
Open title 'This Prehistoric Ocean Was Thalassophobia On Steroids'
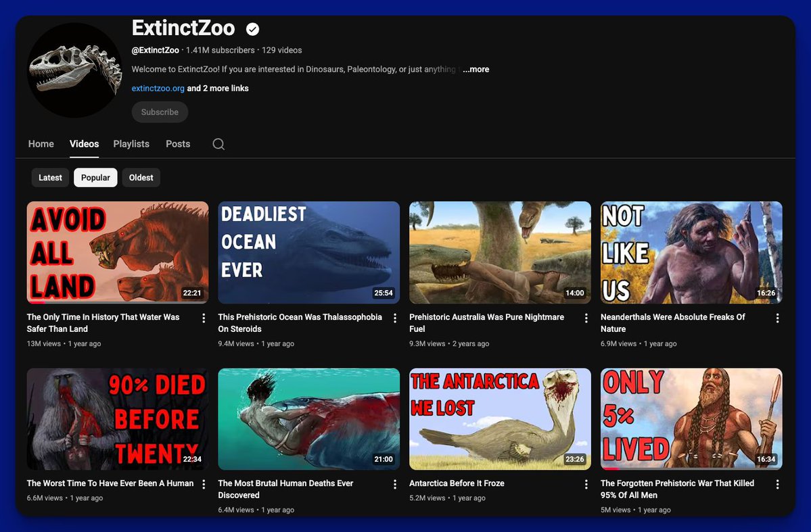tap(300, 323)
